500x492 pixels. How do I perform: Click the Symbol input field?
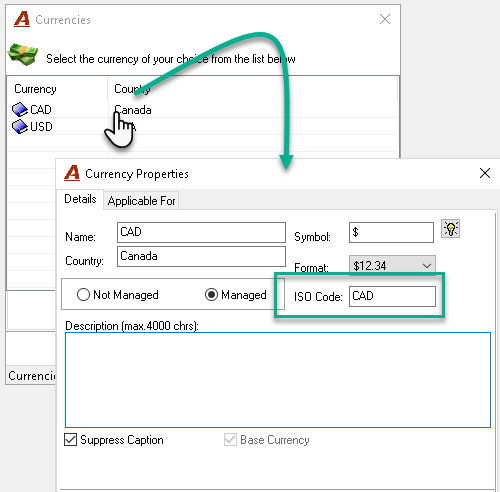pos(391,232)
